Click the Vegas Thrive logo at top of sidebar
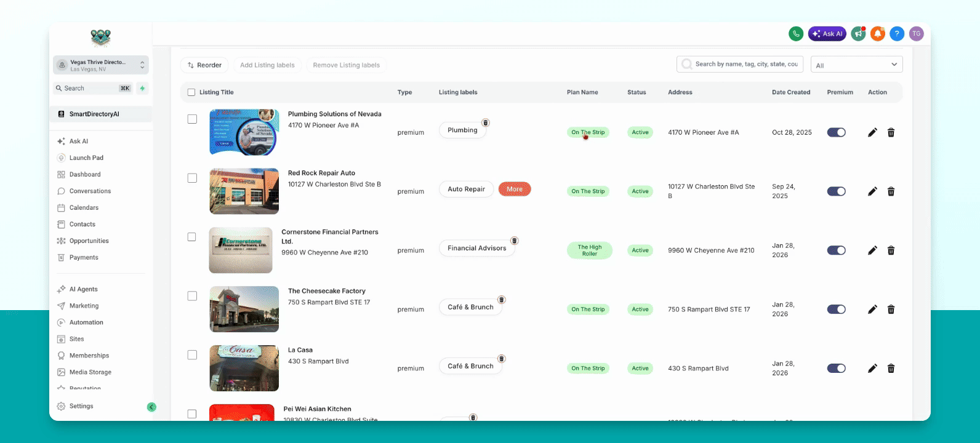 (100, 38)
